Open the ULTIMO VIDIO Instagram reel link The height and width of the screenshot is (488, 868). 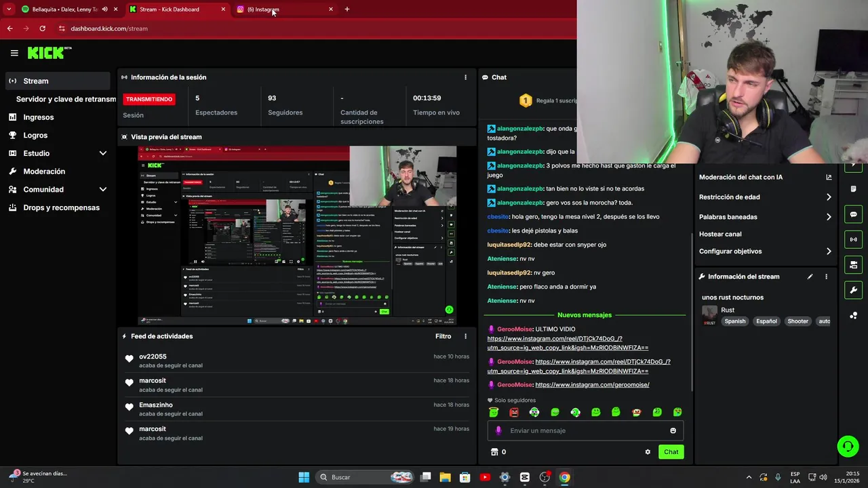click(x=567, y=343)
